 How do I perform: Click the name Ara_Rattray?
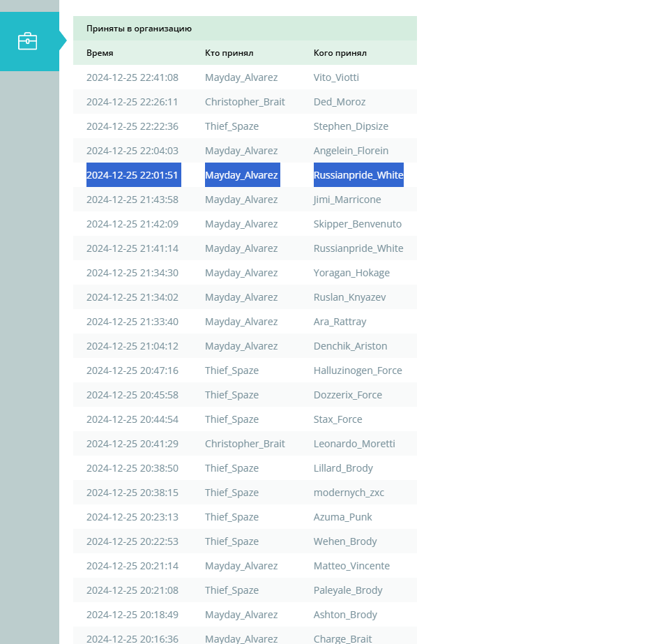[340, 322]
